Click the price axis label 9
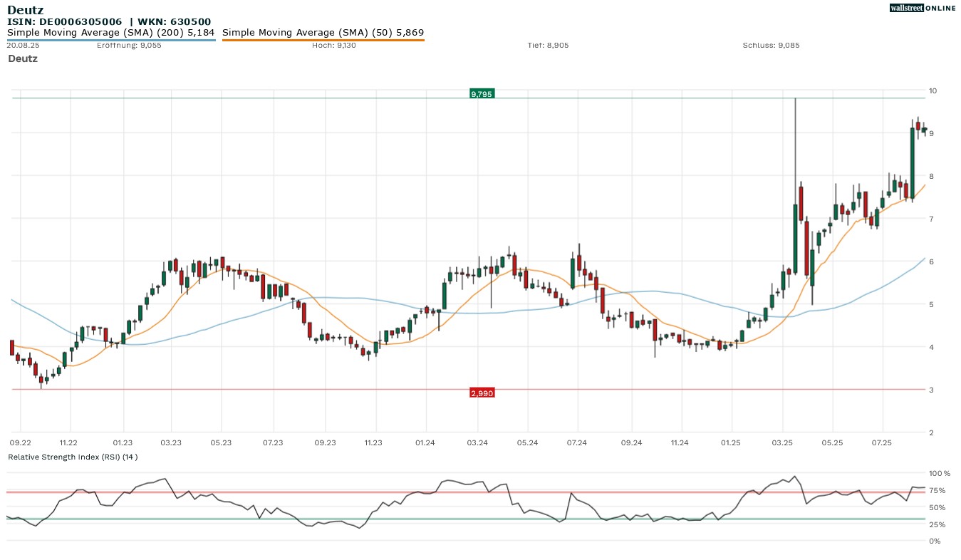The image size is (961, 560). click(930, 133)
